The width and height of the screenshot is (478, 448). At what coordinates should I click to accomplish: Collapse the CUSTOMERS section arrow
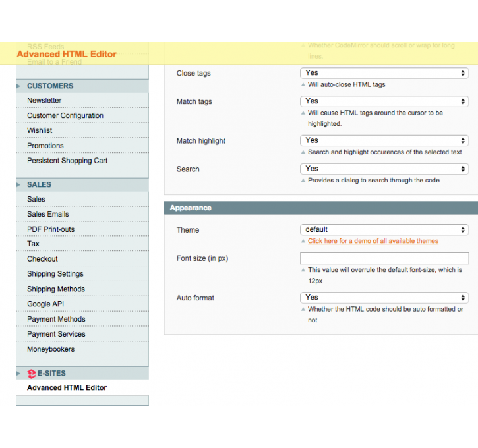point(18,86)
